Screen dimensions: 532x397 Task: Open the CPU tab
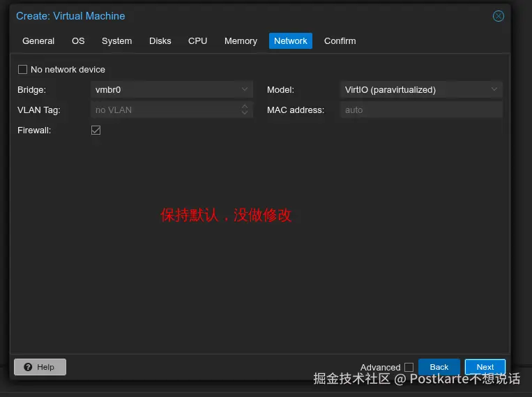click(197, 41)
